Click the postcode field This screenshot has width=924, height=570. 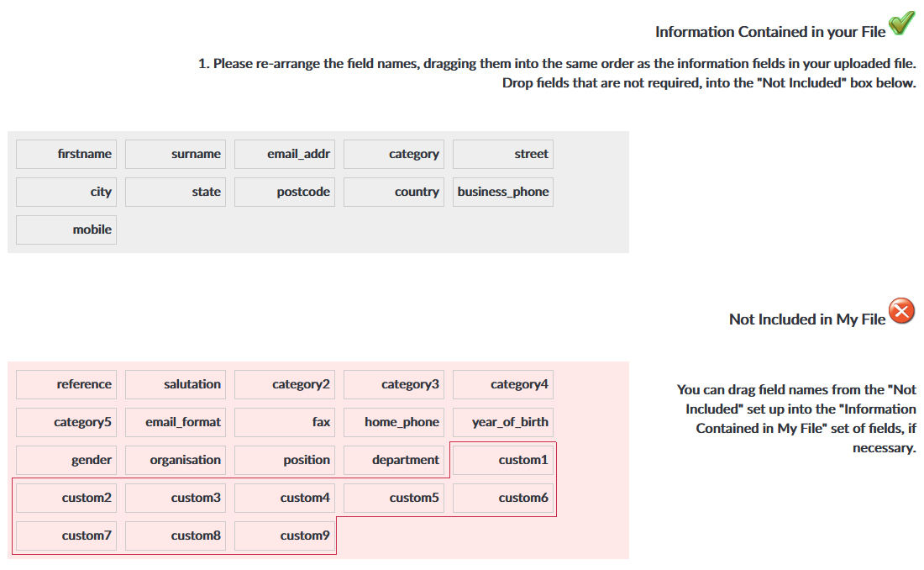pos(285,192)
